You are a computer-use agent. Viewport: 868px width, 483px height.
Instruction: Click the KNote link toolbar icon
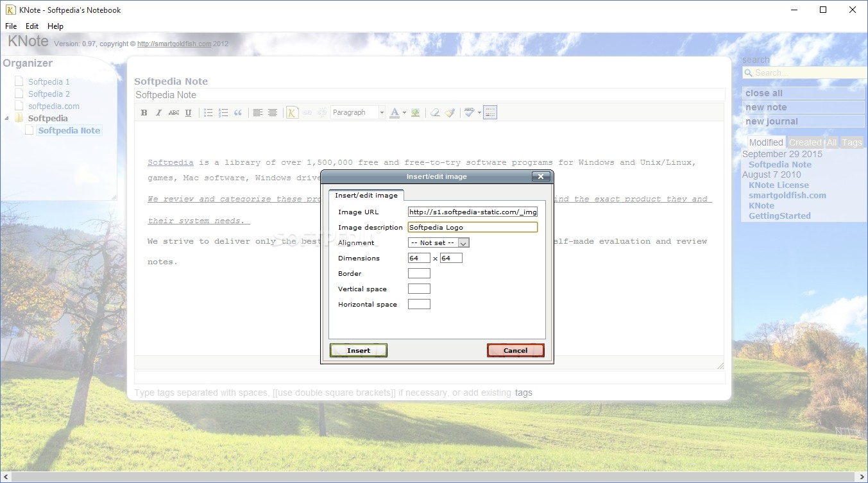(x=293, y=113)
